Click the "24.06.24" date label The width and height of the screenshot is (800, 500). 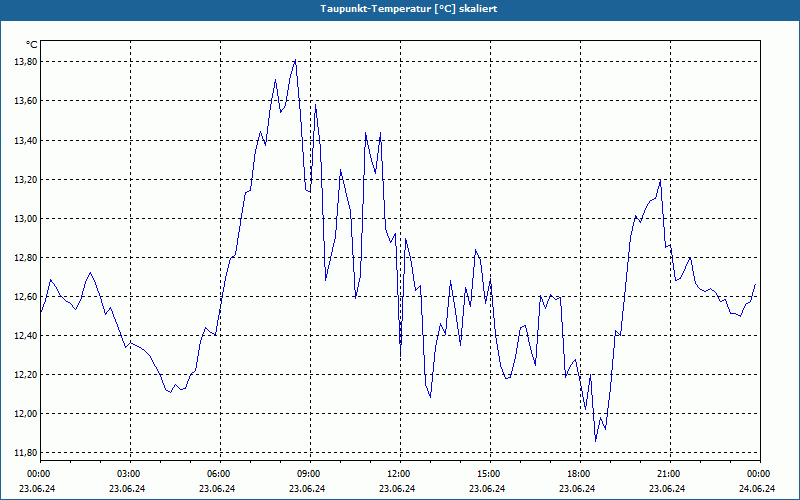click(x=757, y=488)
